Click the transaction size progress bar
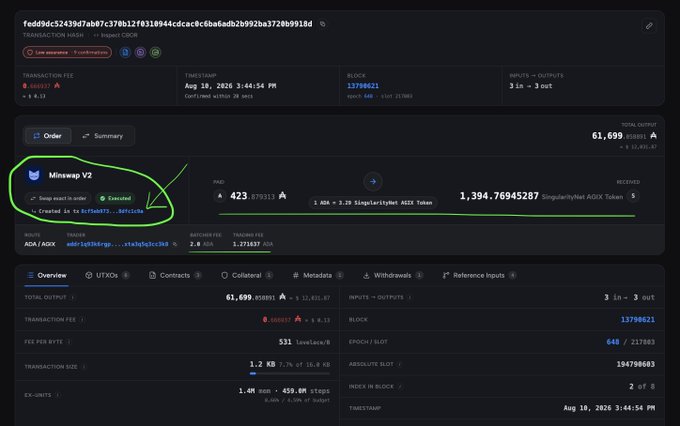Image resolution: width=680 pixels, height=426 pixels. point(290,374)
